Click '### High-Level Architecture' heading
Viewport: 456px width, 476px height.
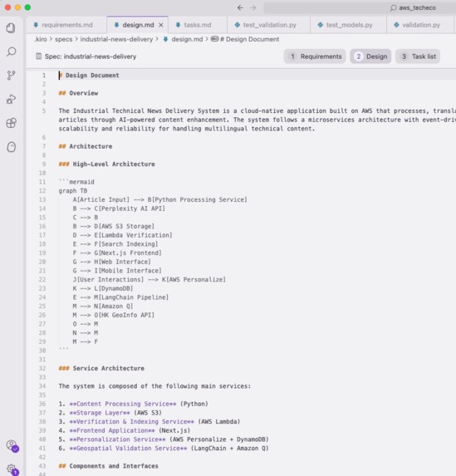coord(106,164)
